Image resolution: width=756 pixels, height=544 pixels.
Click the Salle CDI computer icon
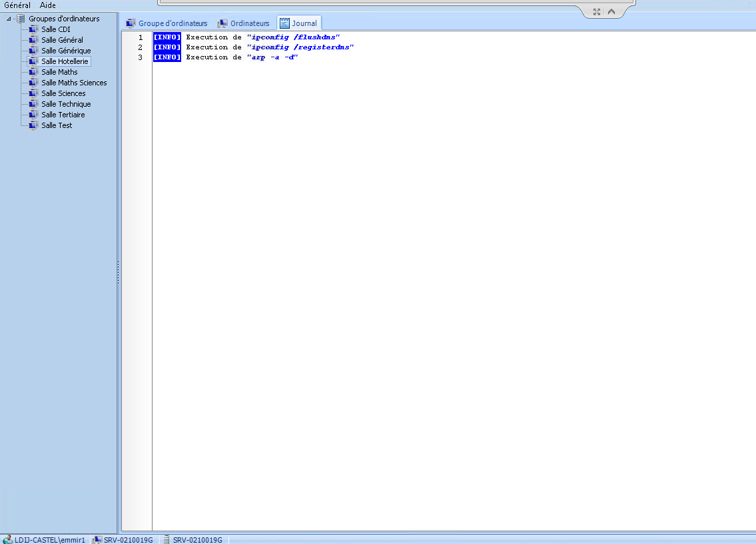click(33, 29)
